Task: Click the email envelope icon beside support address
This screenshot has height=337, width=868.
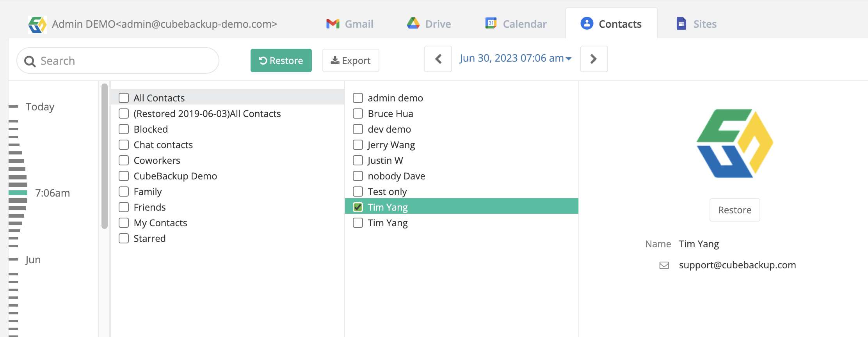Action: 664,265
